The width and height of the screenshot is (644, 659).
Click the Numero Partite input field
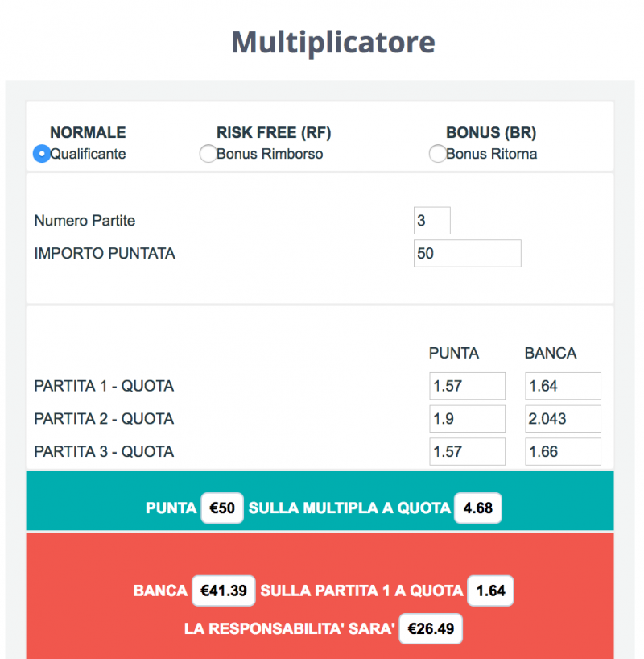tap(431, 221)
